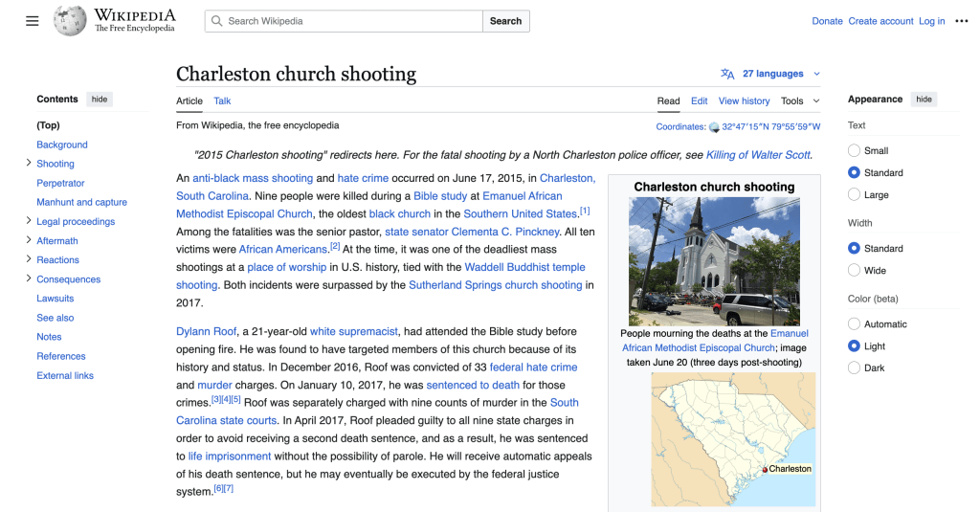This screenshot has height=512, width=980.
Task: Click into the Search Wikipedia field
Action: (351, 21)
